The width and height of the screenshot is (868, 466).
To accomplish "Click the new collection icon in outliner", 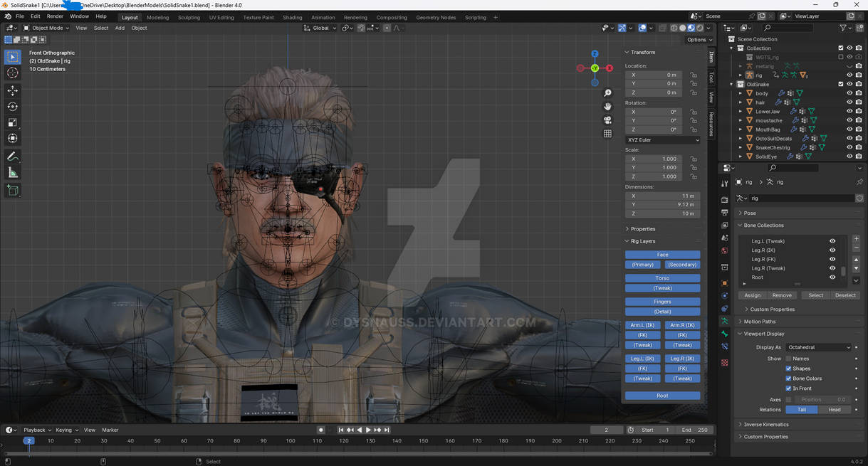I will [x=859, y=28].
